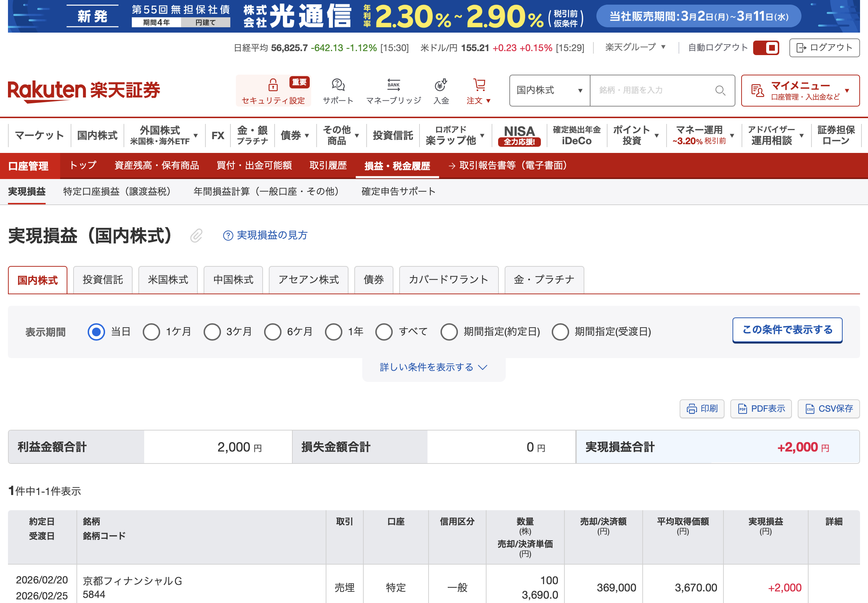
Task: Save results with CSV保存 button
Action: pyautogui.click(x=829, y=409)
